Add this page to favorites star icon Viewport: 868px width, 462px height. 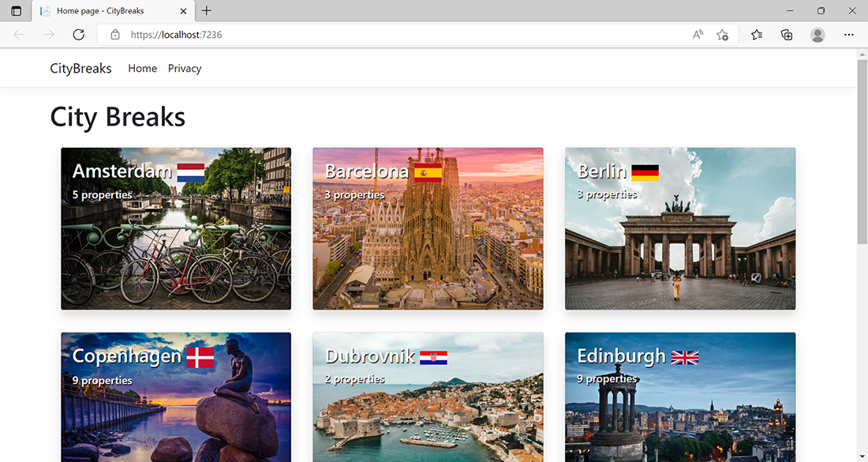point(722,35)
